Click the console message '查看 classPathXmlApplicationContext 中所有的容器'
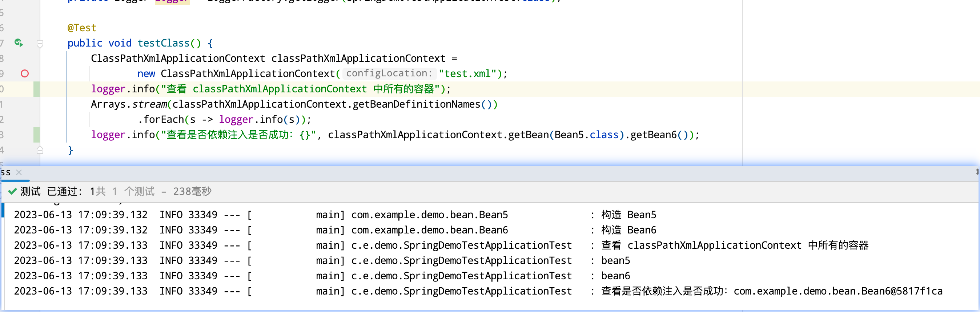The height and width of the screenshot is (312, 980). [735, 245]
